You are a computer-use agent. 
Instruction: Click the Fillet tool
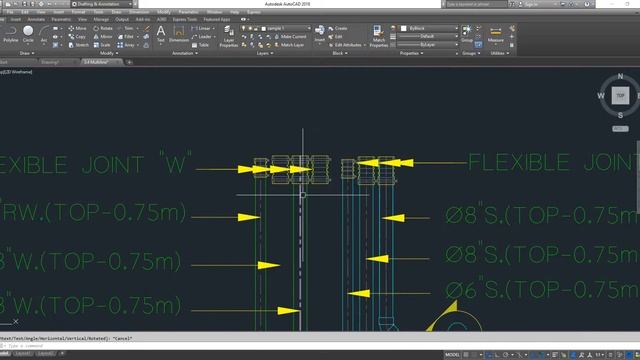click(126, 37)
